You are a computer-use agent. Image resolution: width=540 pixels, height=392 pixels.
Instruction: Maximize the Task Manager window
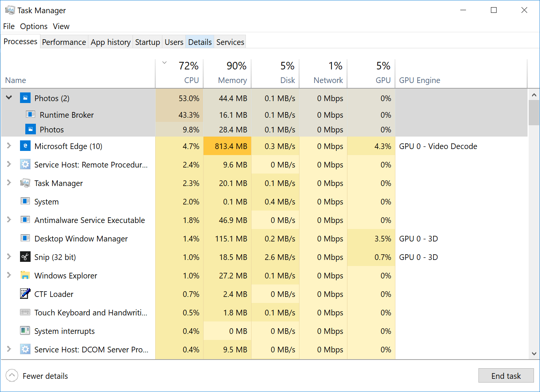494,10
